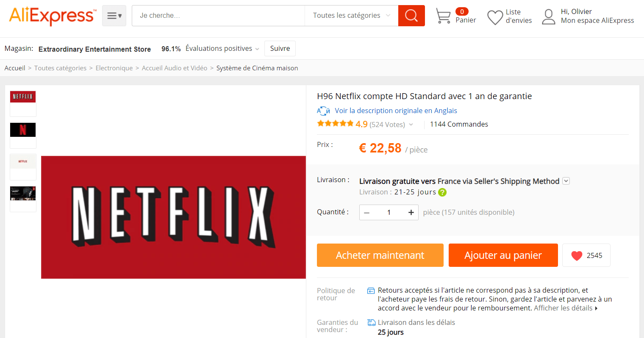Viewport: 644px width, 338px height.
Task: Select black Netflix N thumbnail
Action: click(x=23, y=135)
